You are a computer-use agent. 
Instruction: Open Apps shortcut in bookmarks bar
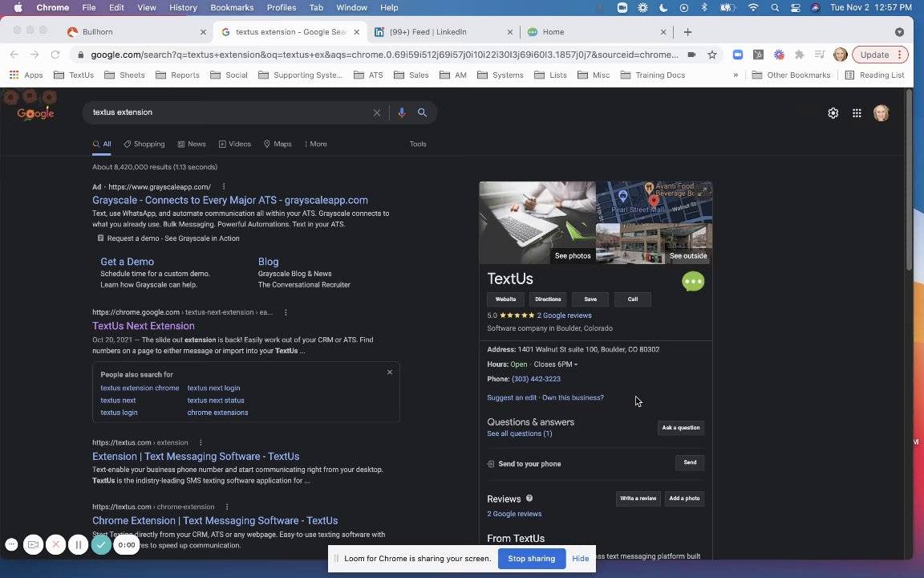[x=26, y=75]
